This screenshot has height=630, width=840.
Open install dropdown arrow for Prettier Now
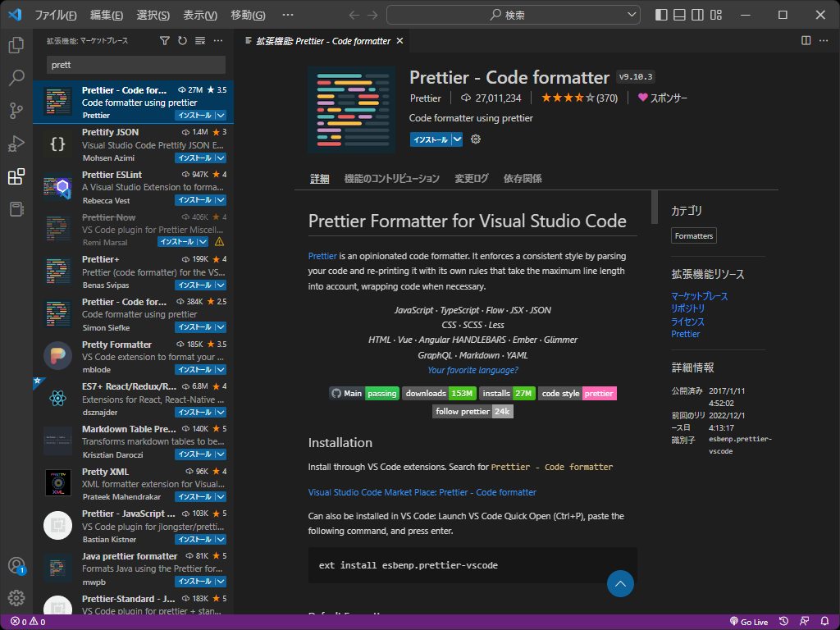(203, 242)
